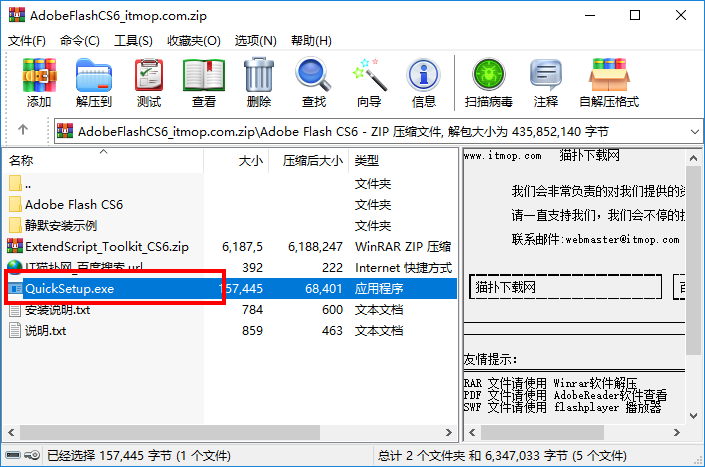Select the ExtendScript_Toolkit_CS6.zip file name
Screen dimensions: 705x467
tap(107, 247)
